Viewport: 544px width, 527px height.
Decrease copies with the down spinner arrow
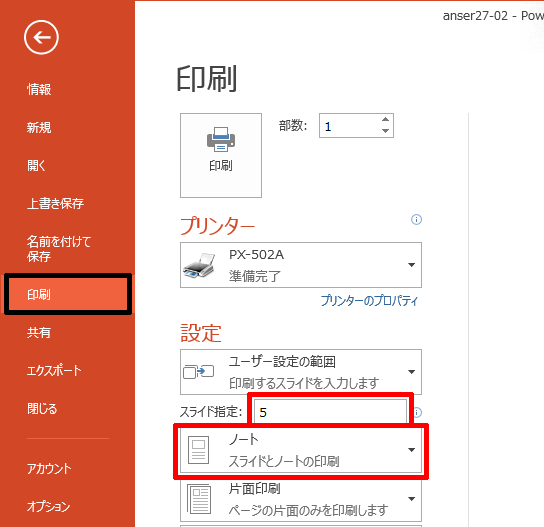click(x=385, y=131)
